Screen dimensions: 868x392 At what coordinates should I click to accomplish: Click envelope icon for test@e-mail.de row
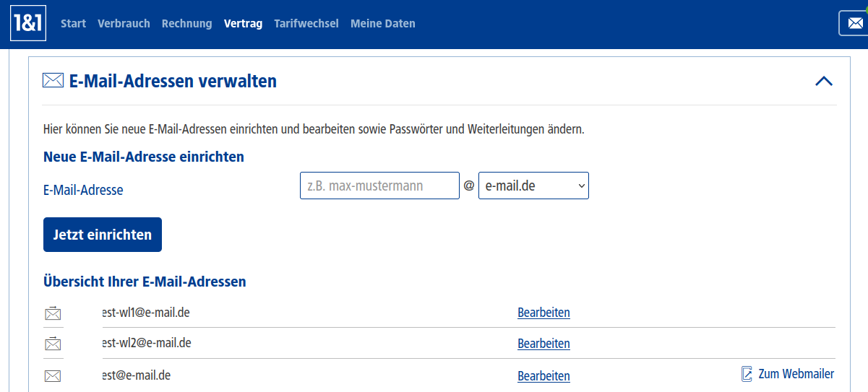(53, 375)
